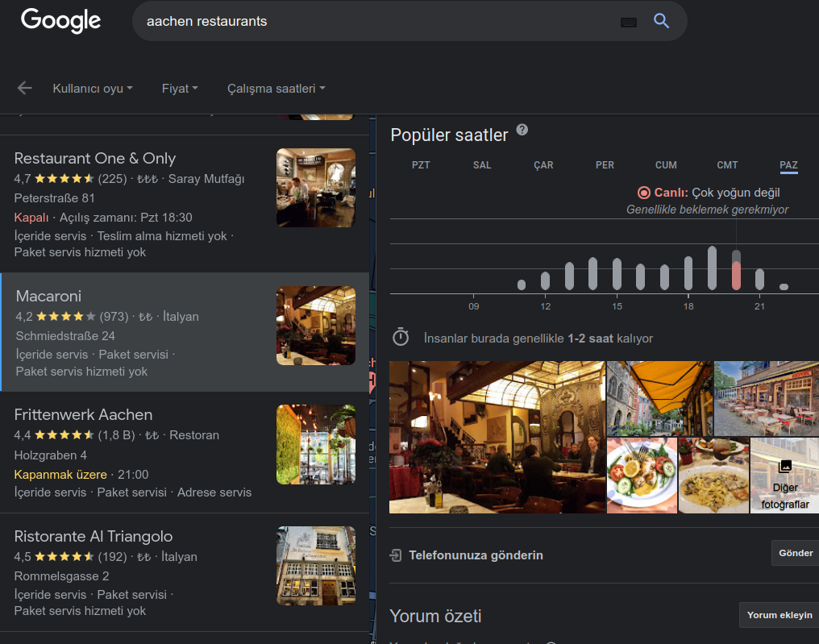The image size is (819, 644).
Task: Click the Gönder button
Action: (x=796, y=553)
